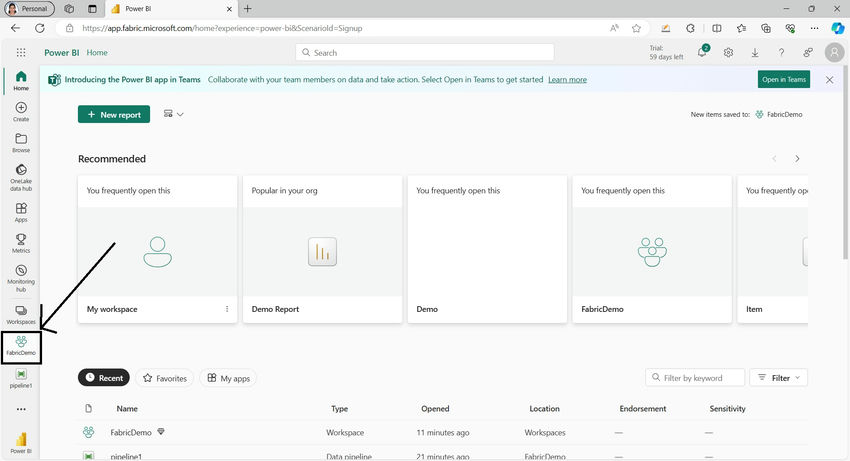
Task: Click the Search box
Action: [424, 52]
